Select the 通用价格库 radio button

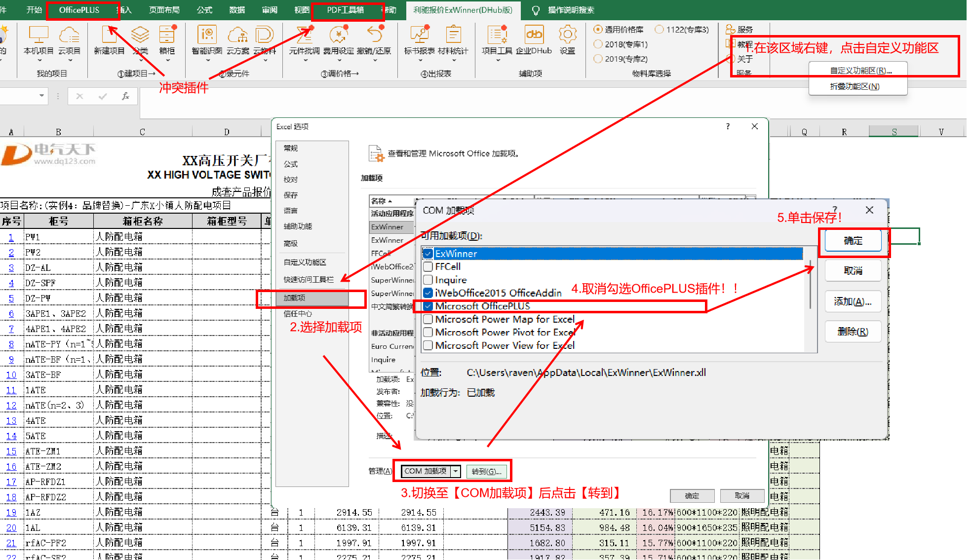tap(598, 30)
